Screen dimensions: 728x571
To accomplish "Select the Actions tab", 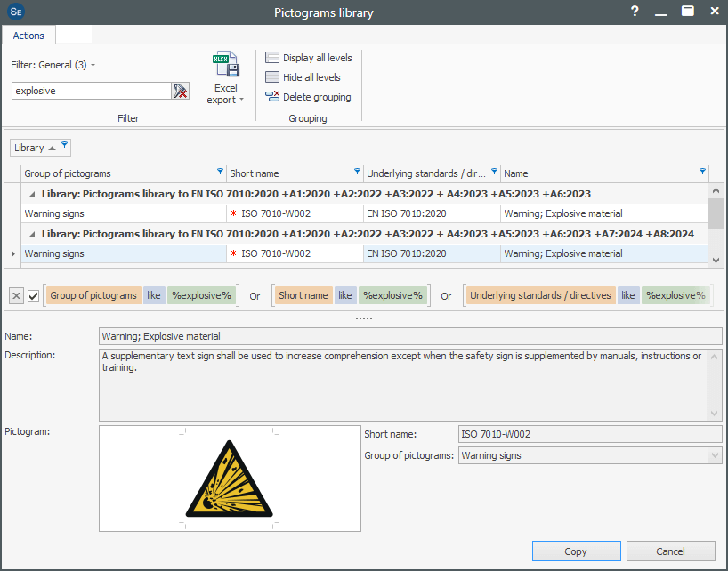I will [x=28, y=36].
